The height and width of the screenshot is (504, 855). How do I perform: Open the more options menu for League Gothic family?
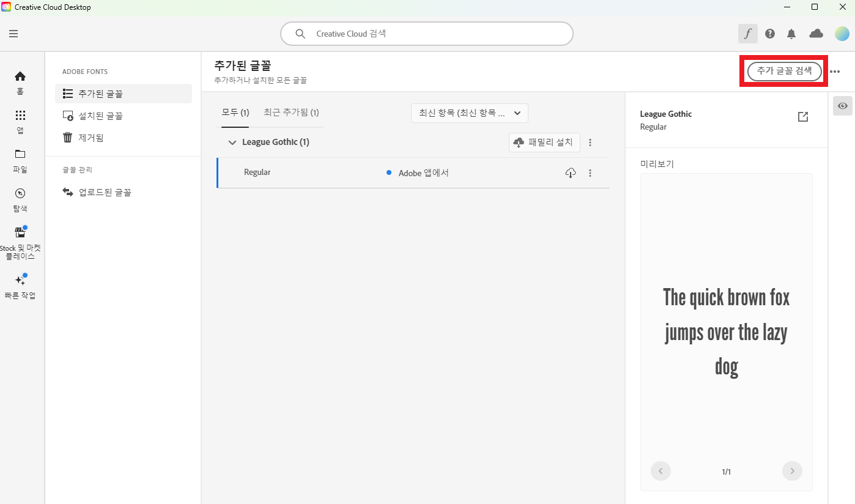[x=590, y=143]
